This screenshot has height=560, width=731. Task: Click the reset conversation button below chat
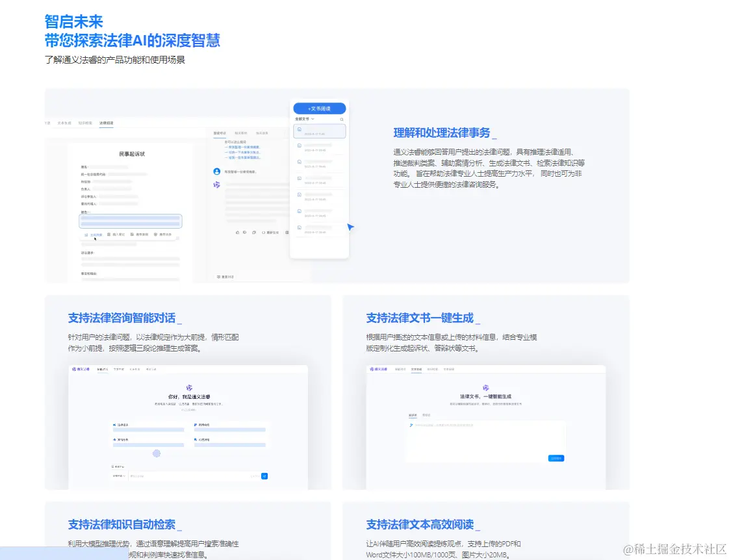[x=225, y=277]
